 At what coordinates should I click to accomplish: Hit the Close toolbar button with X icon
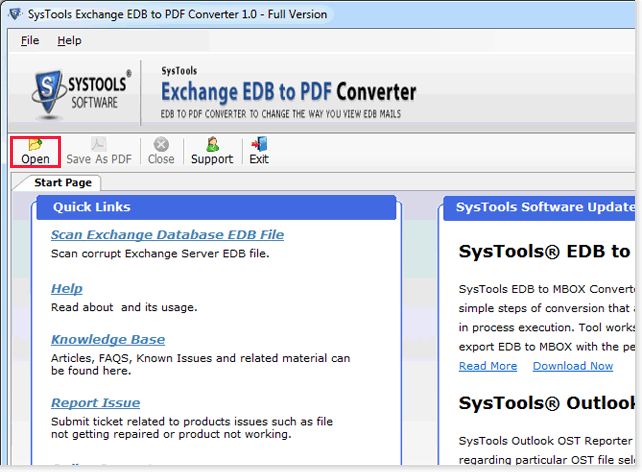[x=161, y=145]
